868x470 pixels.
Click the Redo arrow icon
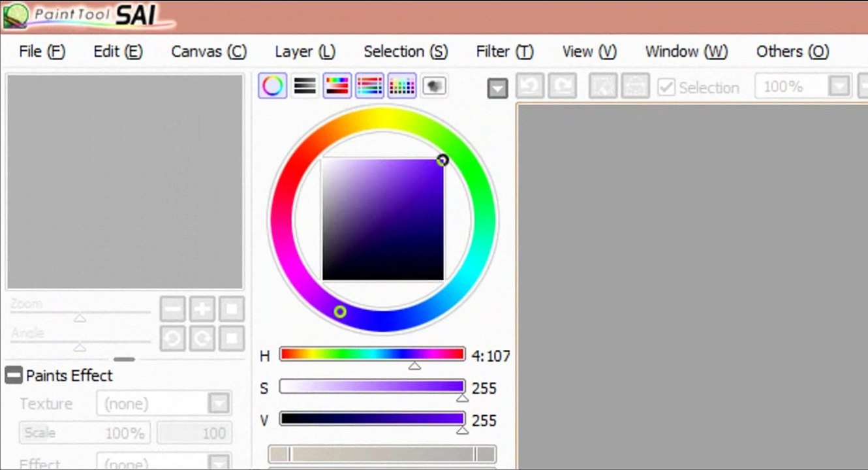563,86
